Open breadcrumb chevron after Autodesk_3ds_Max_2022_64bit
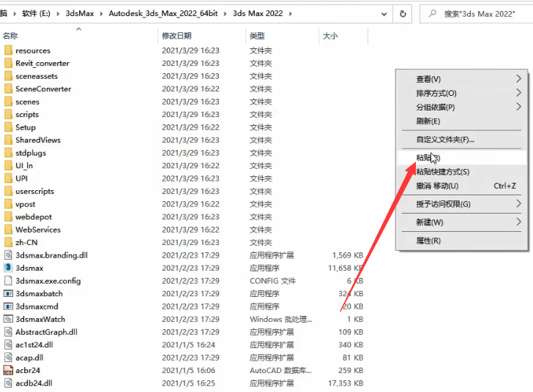 (x=225, y=14)
